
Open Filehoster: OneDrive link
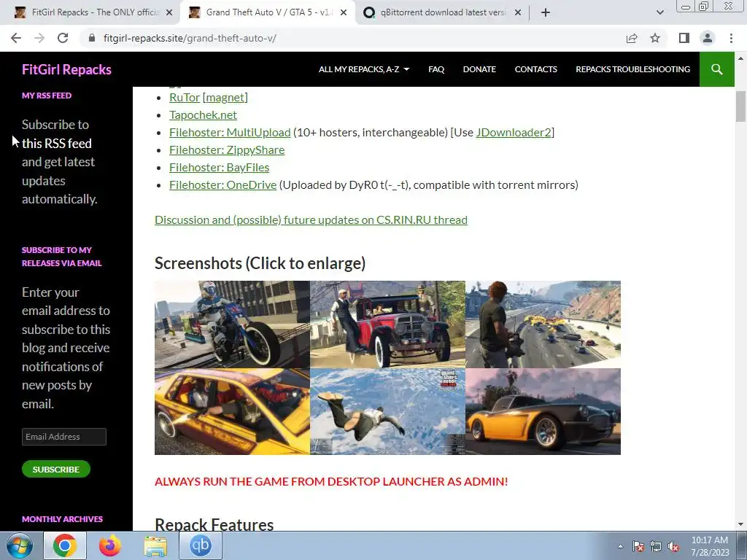click(x=223, y=184)
